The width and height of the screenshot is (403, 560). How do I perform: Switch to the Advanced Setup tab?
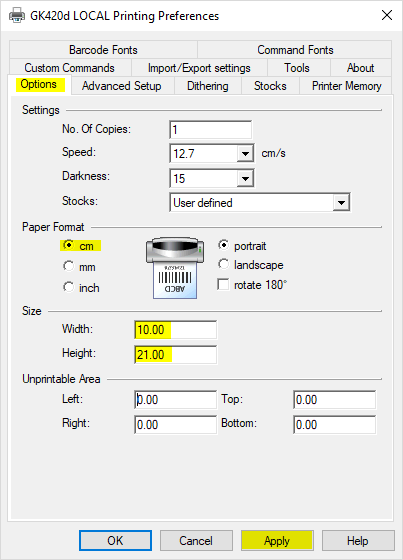point(121,86)
